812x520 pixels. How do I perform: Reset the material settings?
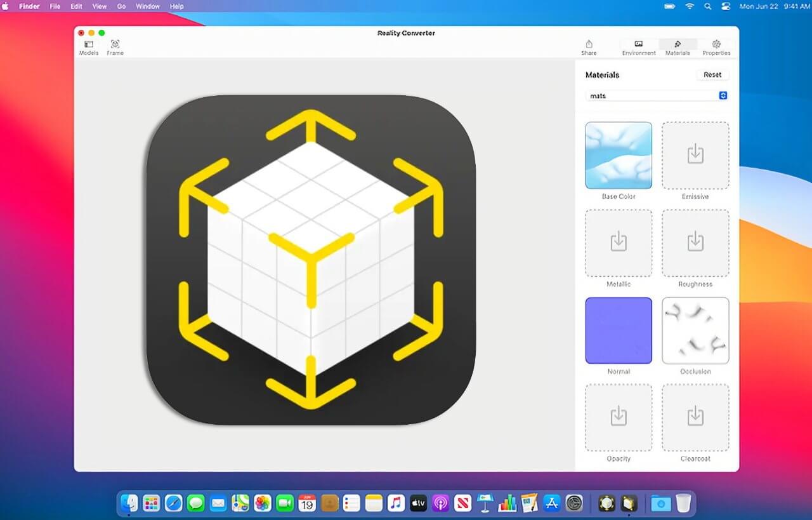[x=712, y=75]
